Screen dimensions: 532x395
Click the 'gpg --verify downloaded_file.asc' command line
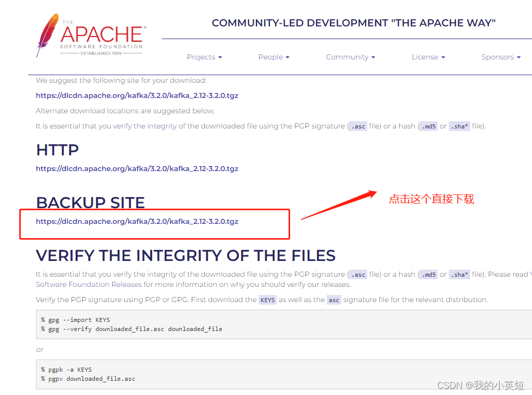pos(132,329)
